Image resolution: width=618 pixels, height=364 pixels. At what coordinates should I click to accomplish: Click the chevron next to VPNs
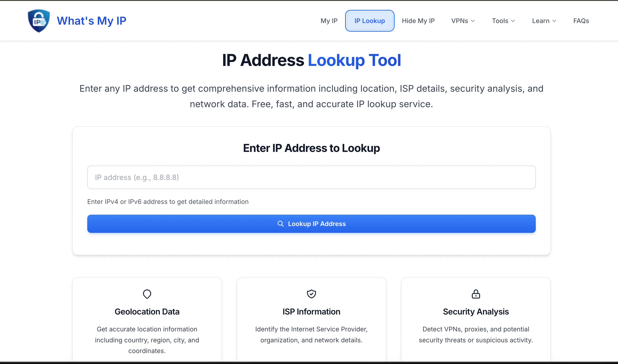pos(473,21)
